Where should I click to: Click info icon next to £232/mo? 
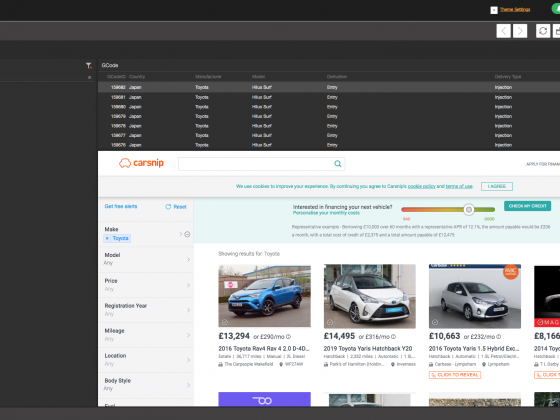click(x=499, y=337)
